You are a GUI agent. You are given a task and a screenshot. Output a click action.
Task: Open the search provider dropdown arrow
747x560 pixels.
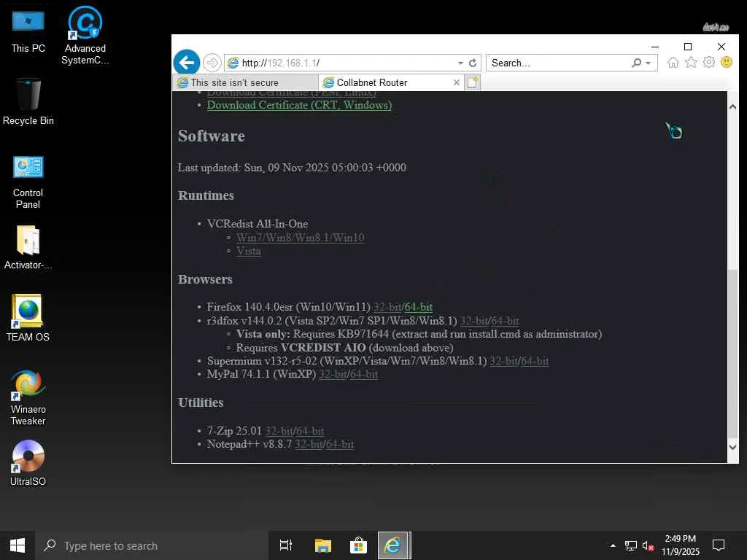pos(648,63)
